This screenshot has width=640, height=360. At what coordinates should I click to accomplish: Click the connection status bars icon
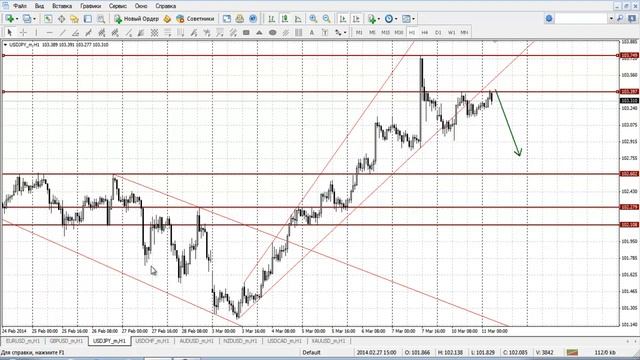(x=572, y=352)
